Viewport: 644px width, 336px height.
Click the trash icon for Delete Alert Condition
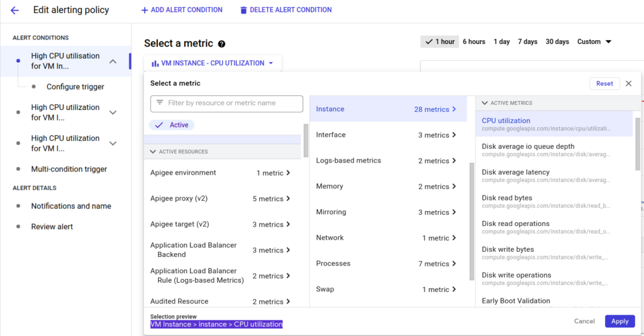click(243, 10)
